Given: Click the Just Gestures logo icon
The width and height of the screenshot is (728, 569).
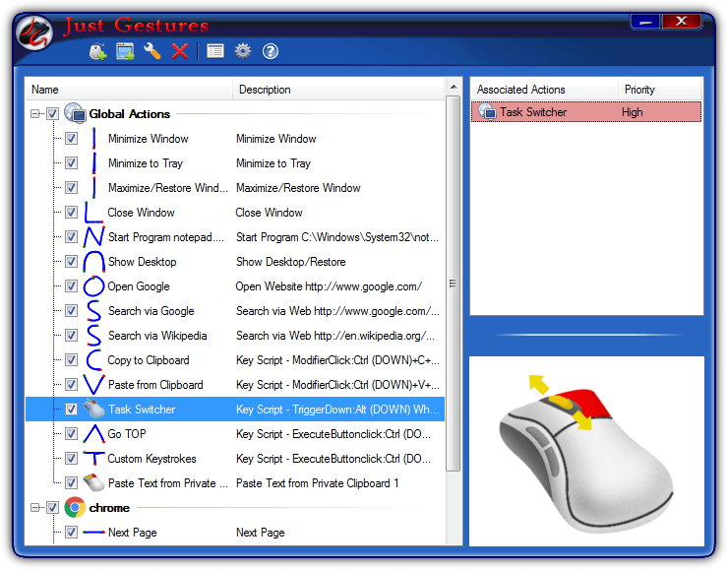Looking at the screenshot, I should coord(34,33).
